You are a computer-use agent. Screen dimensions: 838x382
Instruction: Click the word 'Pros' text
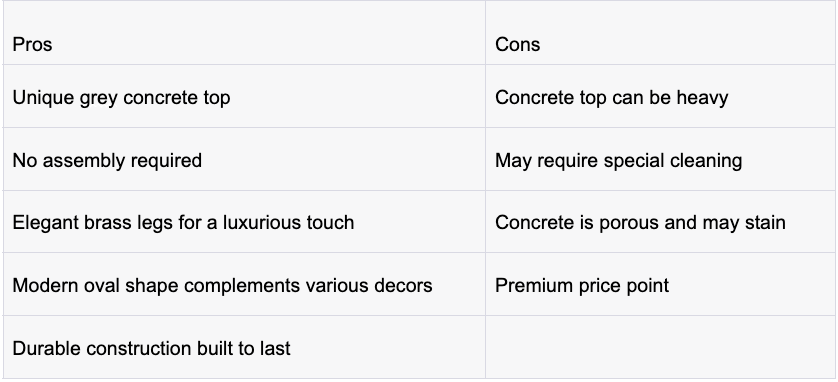pyautogui.click(x=32, y=44)
